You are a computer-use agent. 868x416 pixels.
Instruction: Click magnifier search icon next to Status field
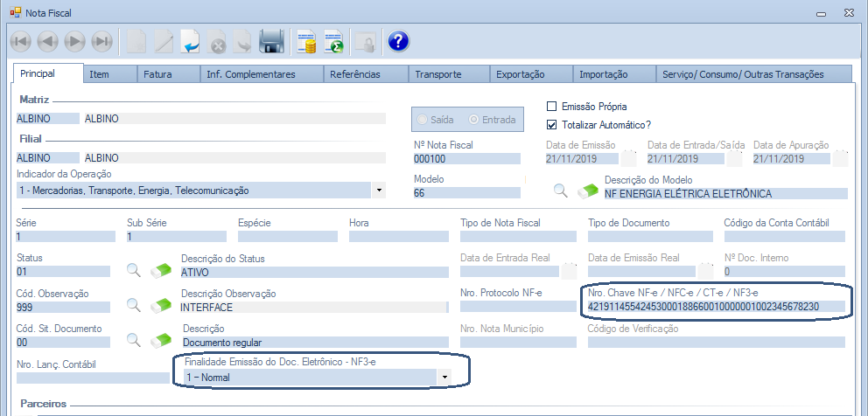coord(133,270)
